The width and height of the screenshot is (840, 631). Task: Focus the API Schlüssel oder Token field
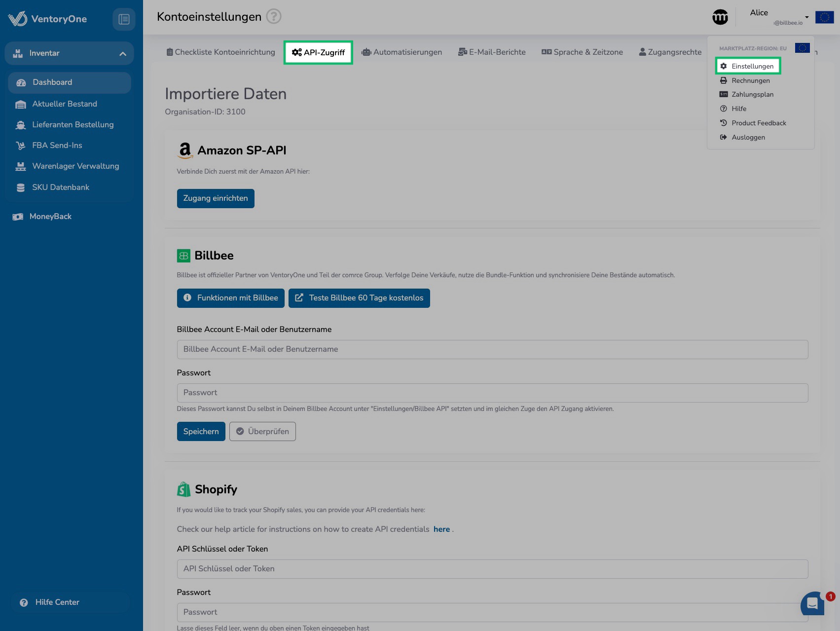[492, 569]
